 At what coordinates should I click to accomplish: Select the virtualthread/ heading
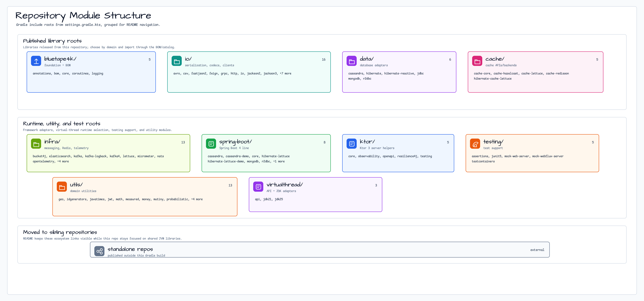[285, 185]
